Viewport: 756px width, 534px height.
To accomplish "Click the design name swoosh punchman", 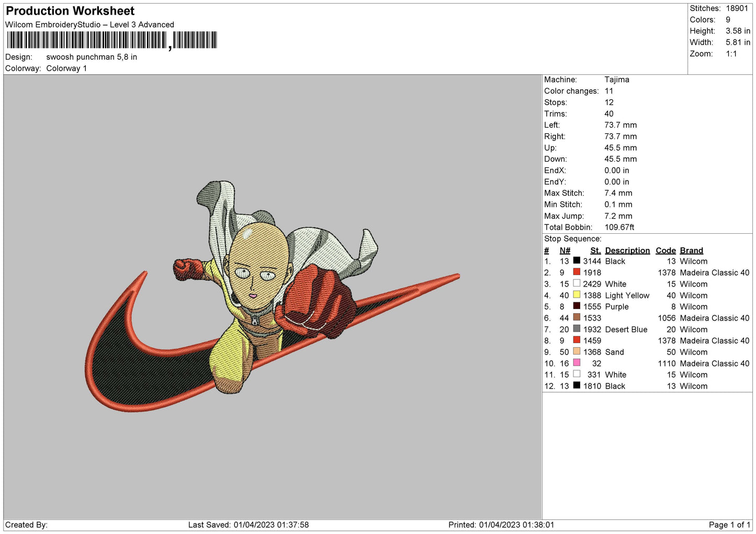I will [92, 57].
